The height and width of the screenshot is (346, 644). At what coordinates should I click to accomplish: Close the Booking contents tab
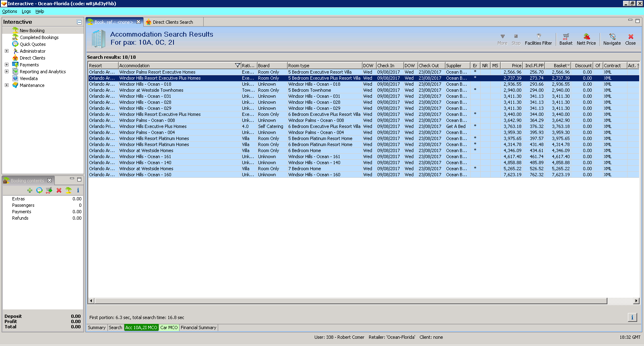click(50, 180)
